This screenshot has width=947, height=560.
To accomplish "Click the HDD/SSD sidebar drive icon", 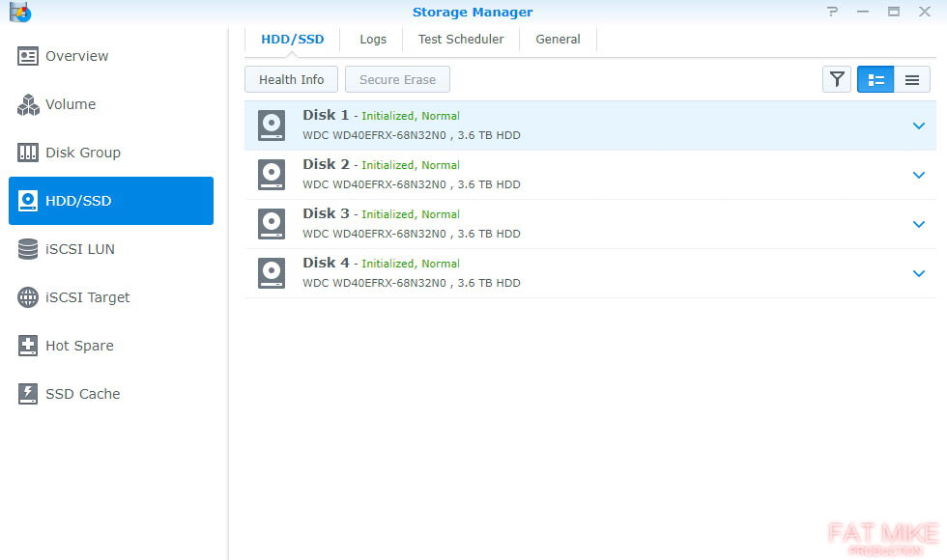I will (28, 201).
